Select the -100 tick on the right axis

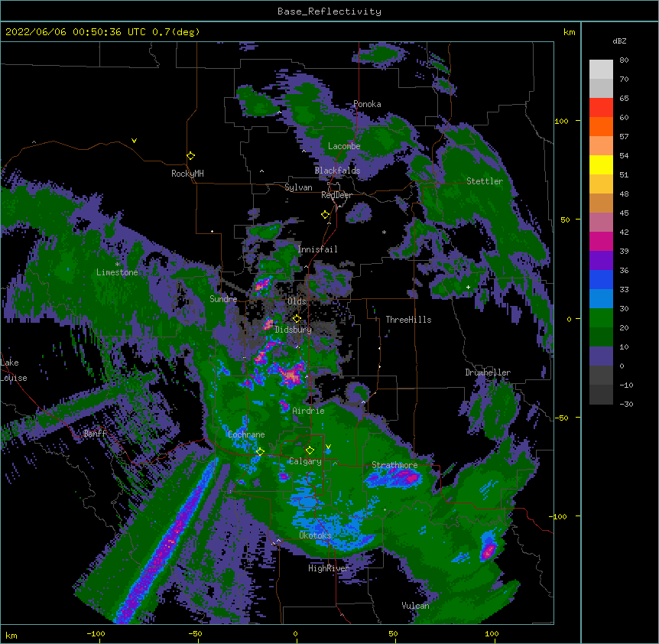[x=559, y=516]
